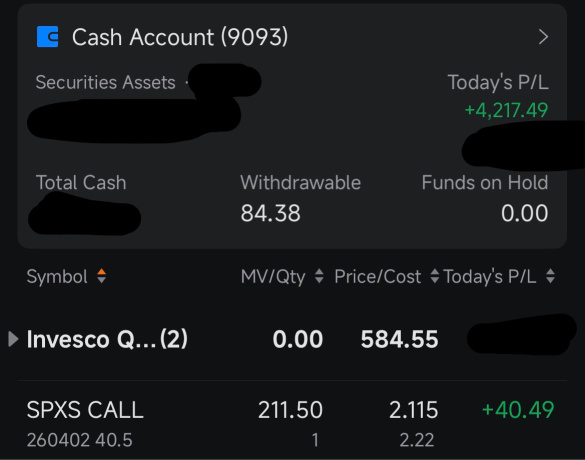Tap the SPXS +40.49 profit value
This screenshot has width=585, height=460.
518,410
